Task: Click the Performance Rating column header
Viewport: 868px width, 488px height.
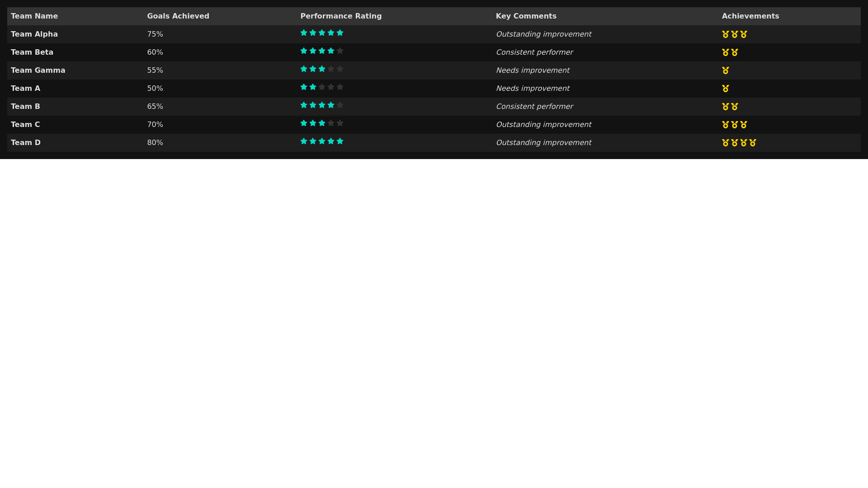Action: click(x=341, y=16)
